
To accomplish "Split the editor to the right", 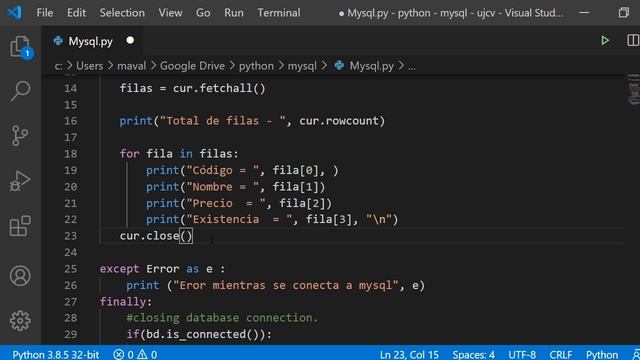I will click(633, 40).
